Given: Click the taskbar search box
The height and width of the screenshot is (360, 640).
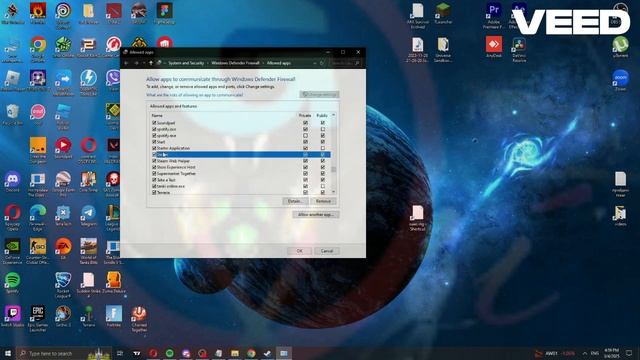Looking at the screenshot, I should (63, 353).
